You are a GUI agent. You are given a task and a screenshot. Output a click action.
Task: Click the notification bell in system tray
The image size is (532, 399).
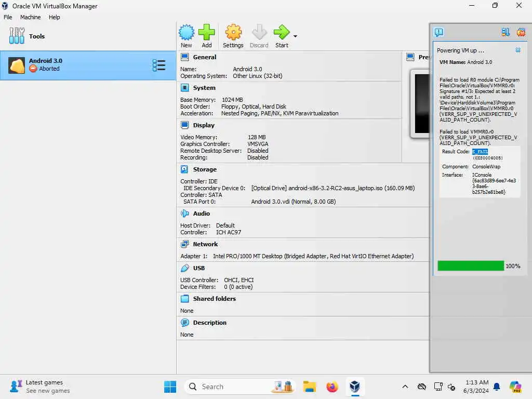point(497,387)
